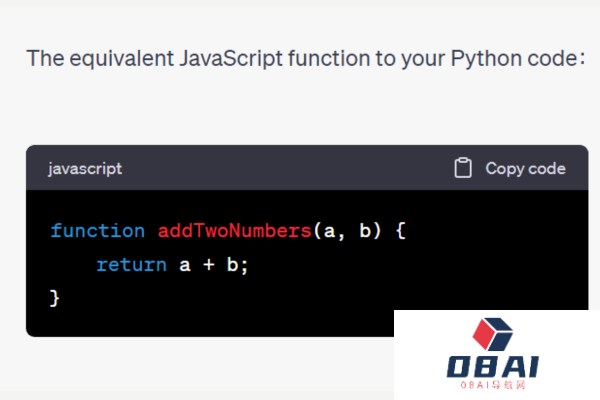Image resolution: width=600 pixels, height=400 pixels.
Task: Click the javascript language label
Action: (85, 168)
